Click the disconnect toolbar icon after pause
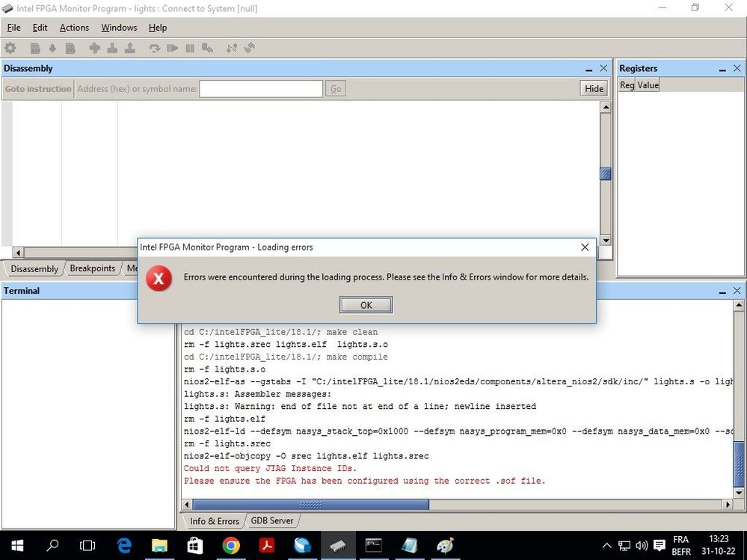Screen dimensions: 747x560 [207, 48]
